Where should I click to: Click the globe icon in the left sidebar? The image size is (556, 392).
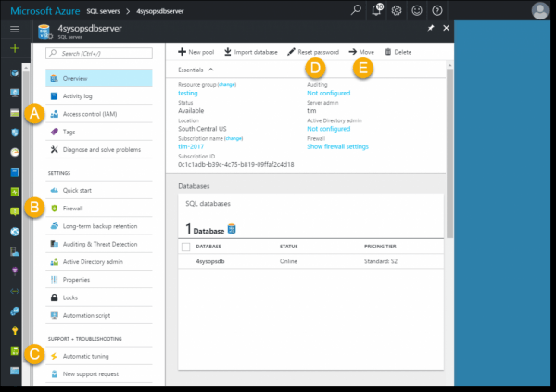click(x=15, y=232)
